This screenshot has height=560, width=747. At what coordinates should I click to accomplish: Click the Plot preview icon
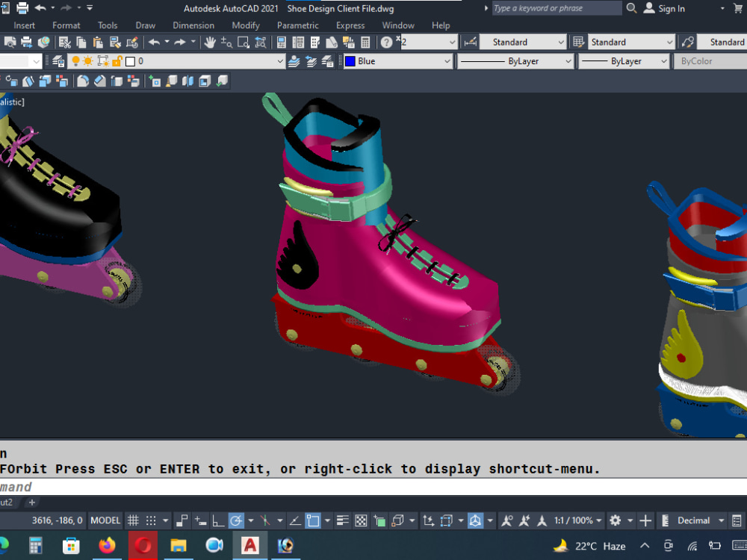pyautogui.click(x=10, y=42)
